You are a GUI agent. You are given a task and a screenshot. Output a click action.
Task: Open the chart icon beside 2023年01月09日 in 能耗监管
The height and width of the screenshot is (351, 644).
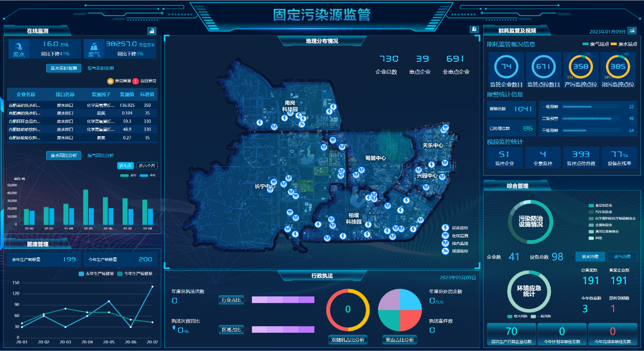(x=632, y=30)
